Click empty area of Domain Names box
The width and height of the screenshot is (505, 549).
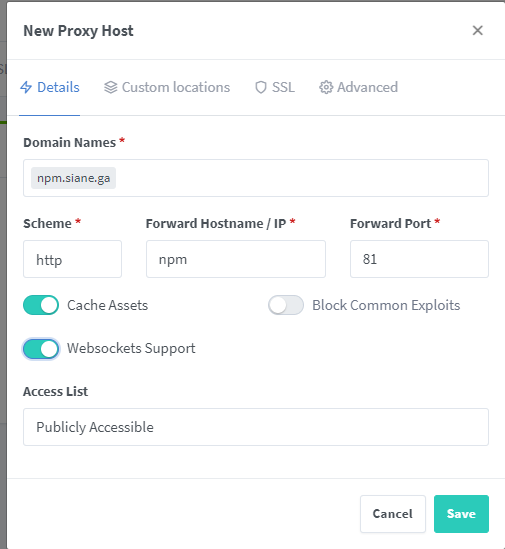click(301, 178)
